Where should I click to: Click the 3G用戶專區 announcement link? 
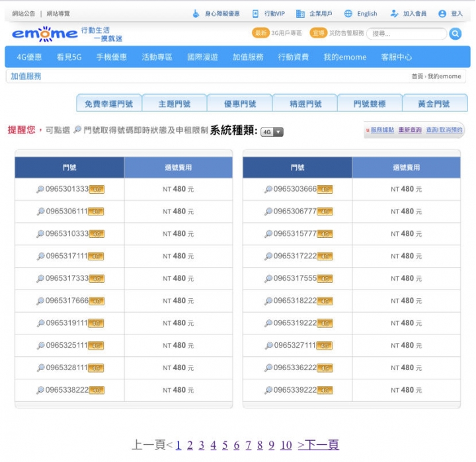[286, 33]
